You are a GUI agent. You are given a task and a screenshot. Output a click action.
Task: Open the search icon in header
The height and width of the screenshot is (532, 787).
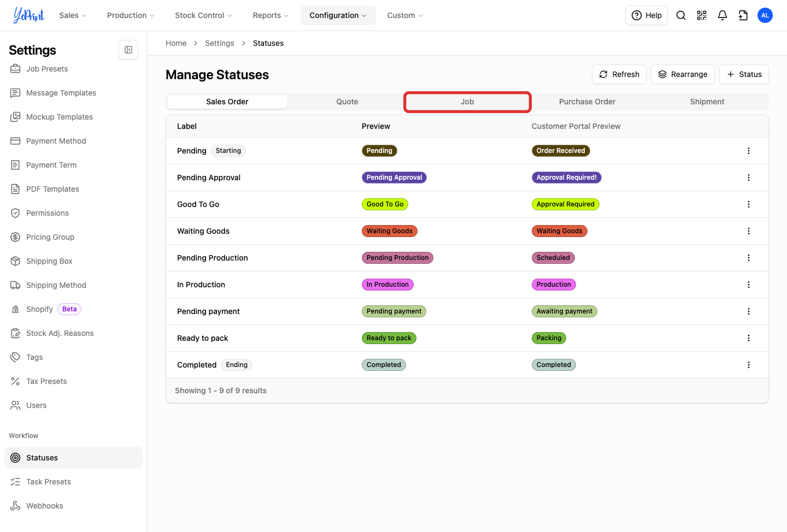point(681,15)
